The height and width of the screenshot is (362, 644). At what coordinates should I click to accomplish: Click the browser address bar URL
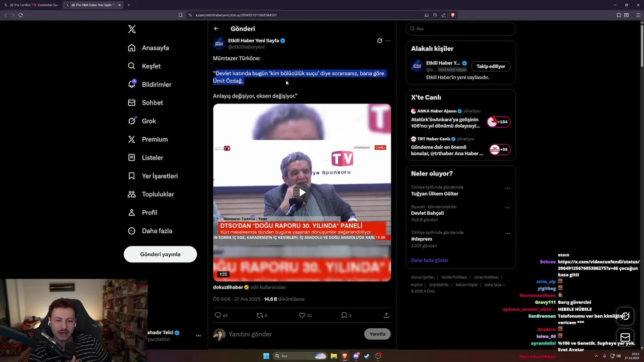[x=236, y=15]
